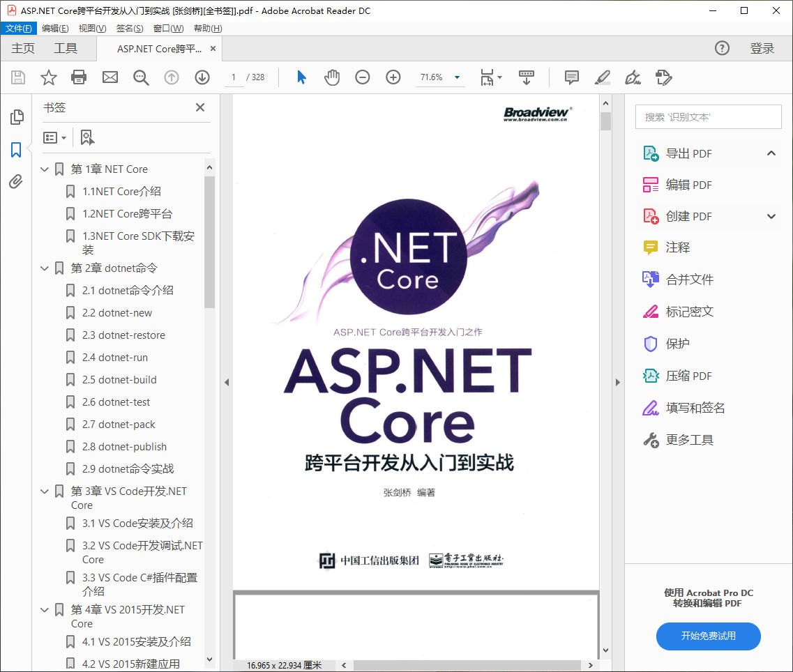Switch to the 主页 tab

coord(23,49)
